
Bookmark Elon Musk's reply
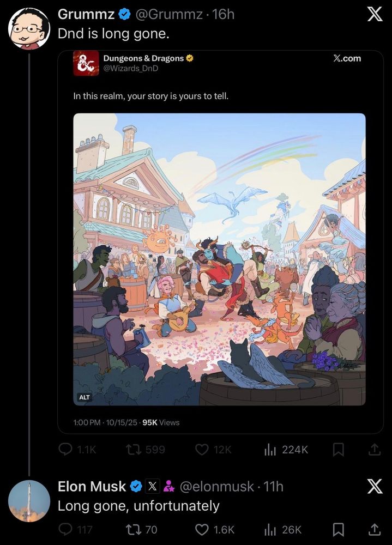(338, 529)
